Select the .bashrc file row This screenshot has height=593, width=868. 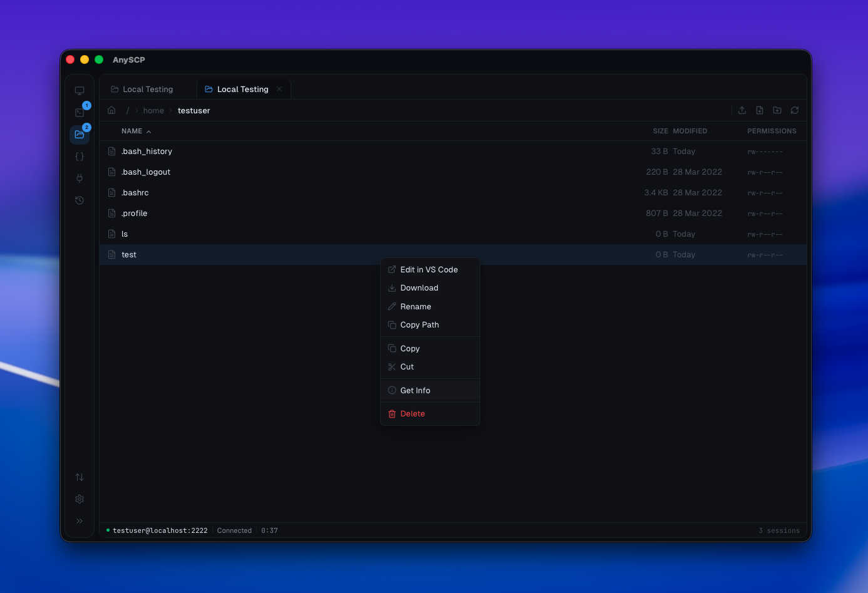pyautogui.click(x=453, y=193)
